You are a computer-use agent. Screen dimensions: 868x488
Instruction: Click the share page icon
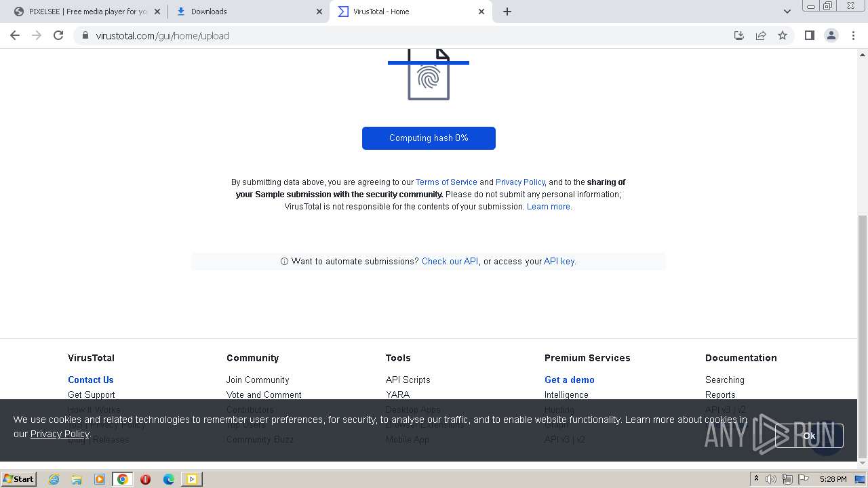(x=761, y=35)
